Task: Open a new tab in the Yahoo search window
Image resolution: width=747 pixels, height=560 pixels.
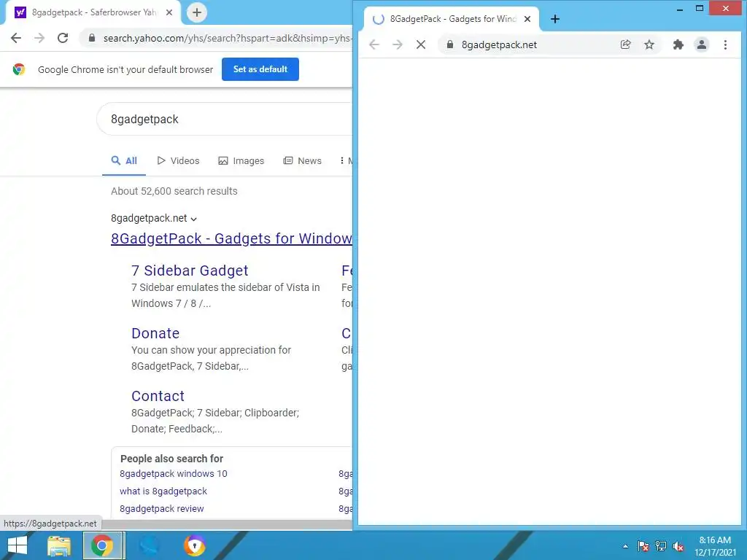Action: 197,12
